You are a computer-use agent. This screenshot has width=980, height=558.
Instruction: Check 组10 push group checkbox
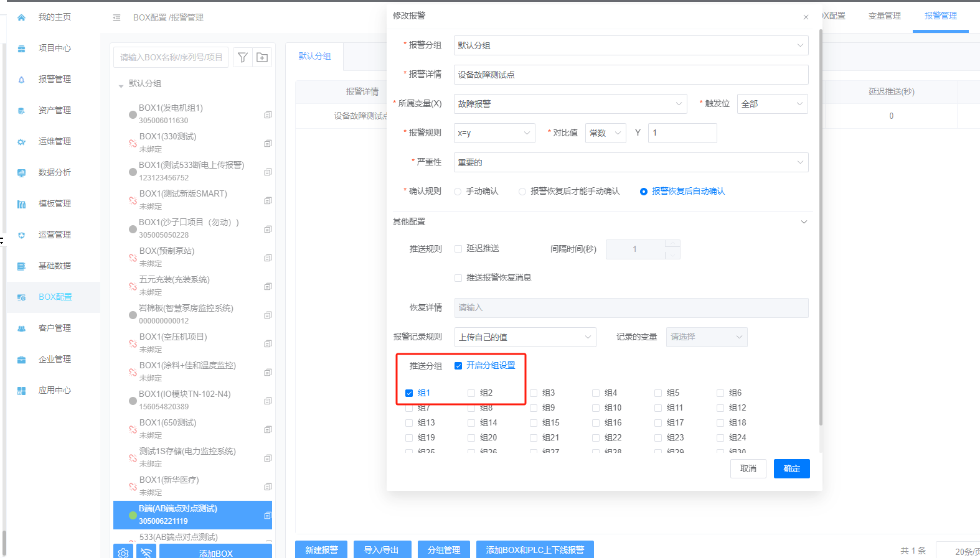(x=596, y=408)
